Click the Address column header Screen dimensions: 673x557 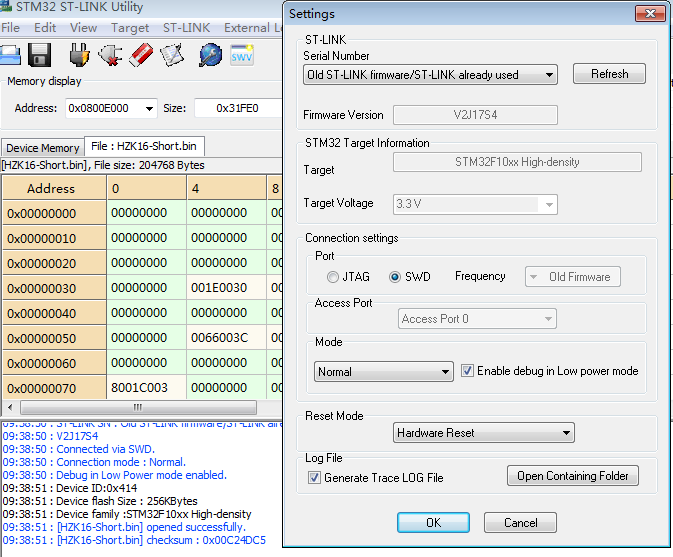pos(54,188)
